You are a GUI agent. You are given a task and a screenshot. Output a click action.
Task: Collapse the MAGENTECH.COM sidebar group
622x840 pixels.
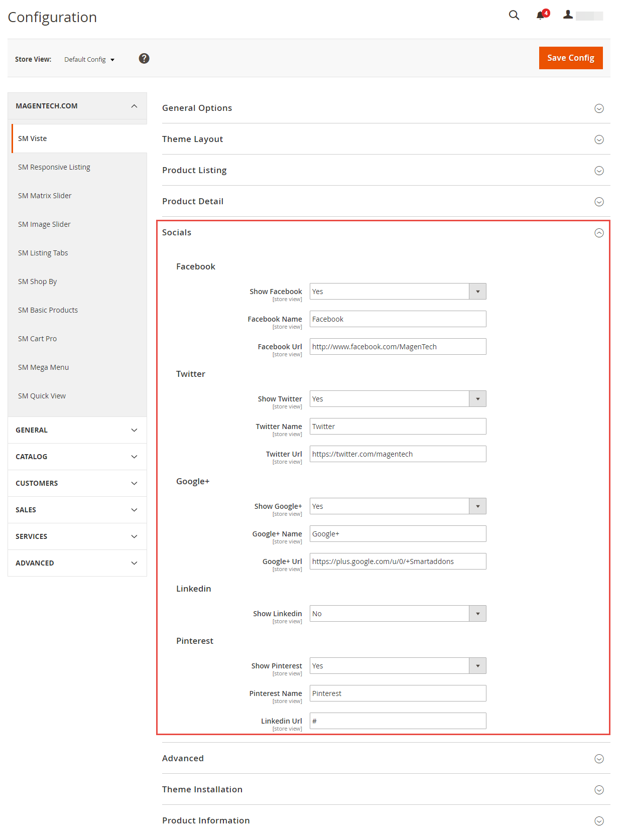pos(77,106)
